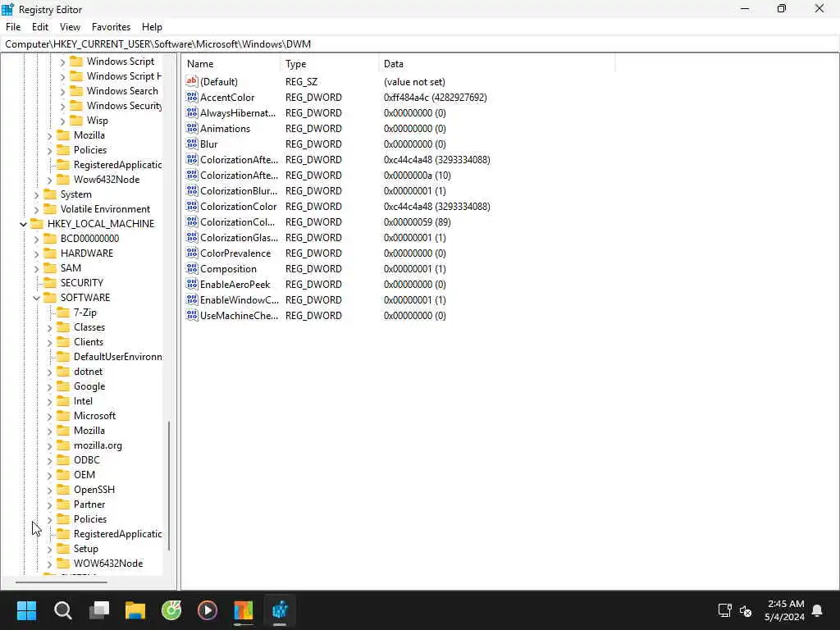840x630 pixels.
Task: Select the DefaultUserEnvironn tree item
Action: [117, 357]
